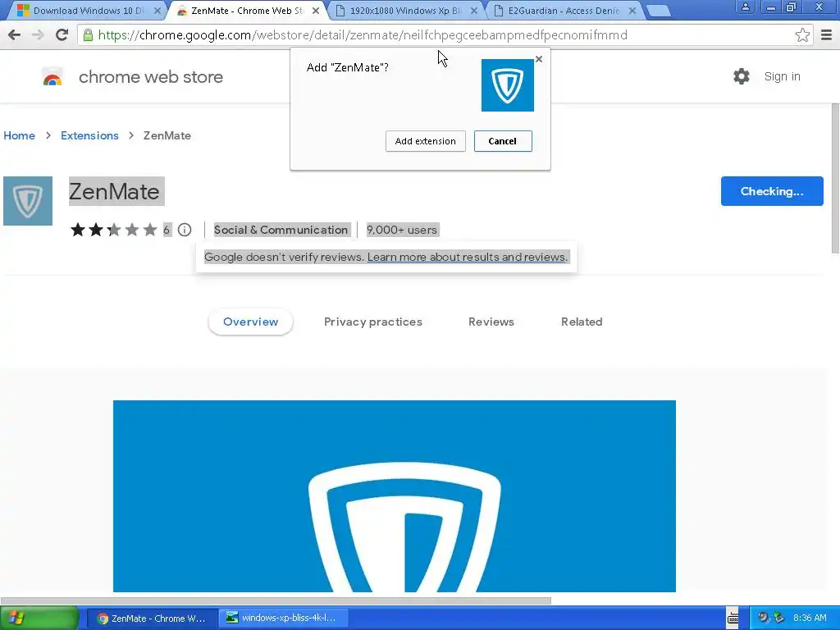Click the system clock showing 8:36 AM
Viewport: 840px width, 630px height.
[810, 618]
